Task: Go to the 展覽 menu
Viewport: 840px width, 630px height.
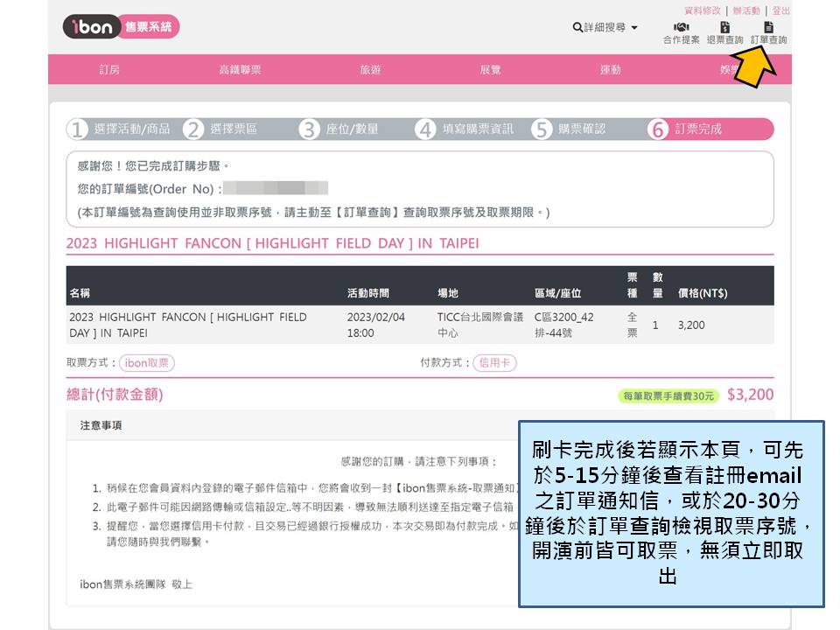Action: click(x=490, y=70)
